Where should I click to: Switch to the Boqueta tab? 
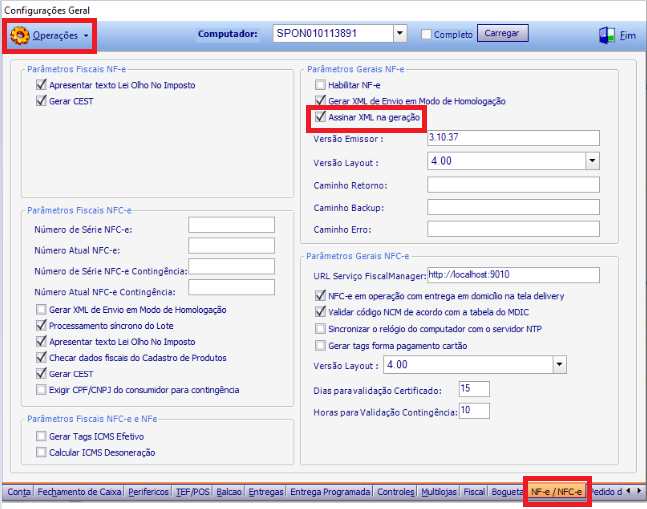pyautogui.click(x=507, y=492)
